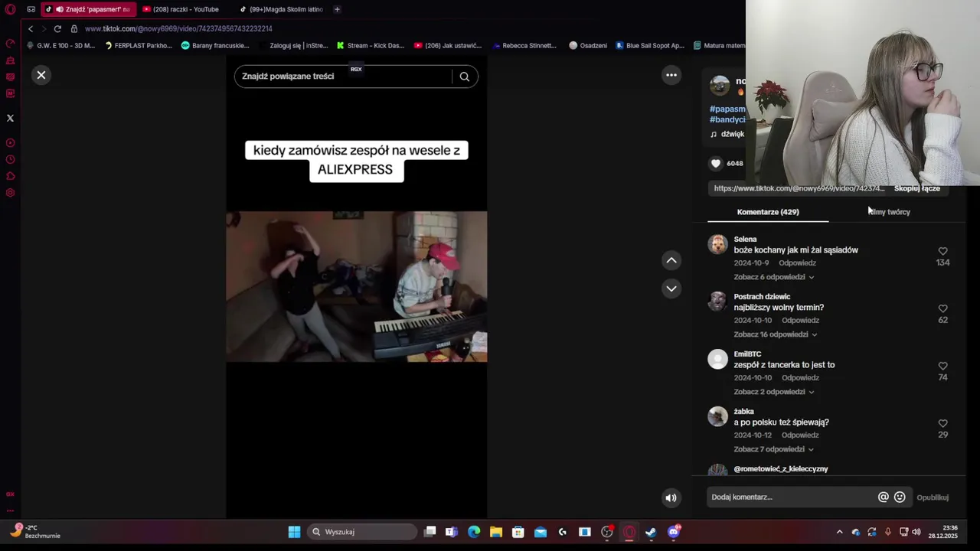The width and height of the screenshot is (980, 551).
Task: Click 'Opublikuj' to post comment
Action: pyautogui.click(x=933, y=497)
